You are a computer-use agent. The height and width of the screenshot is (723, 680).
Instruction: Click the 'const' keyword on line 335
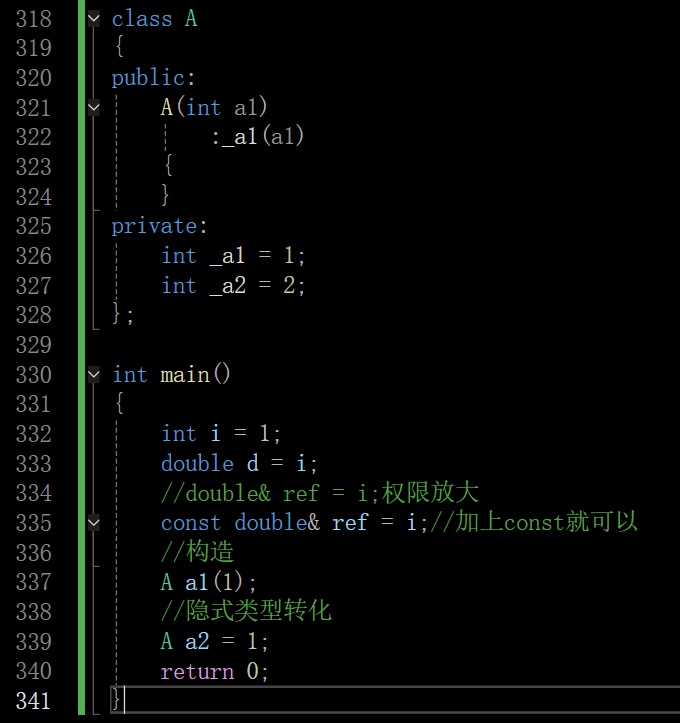pyautogui.click(x=191, y=523)
